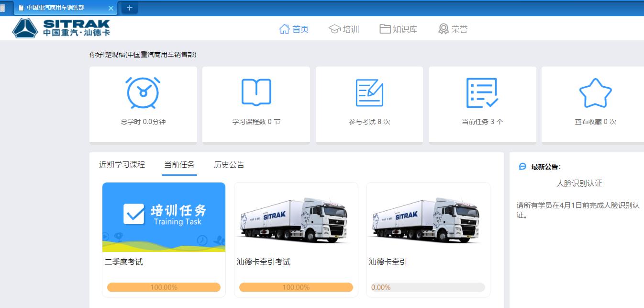Click the honors medal icon
Viewport: 644px width, 308px height.
click(444, 29)
